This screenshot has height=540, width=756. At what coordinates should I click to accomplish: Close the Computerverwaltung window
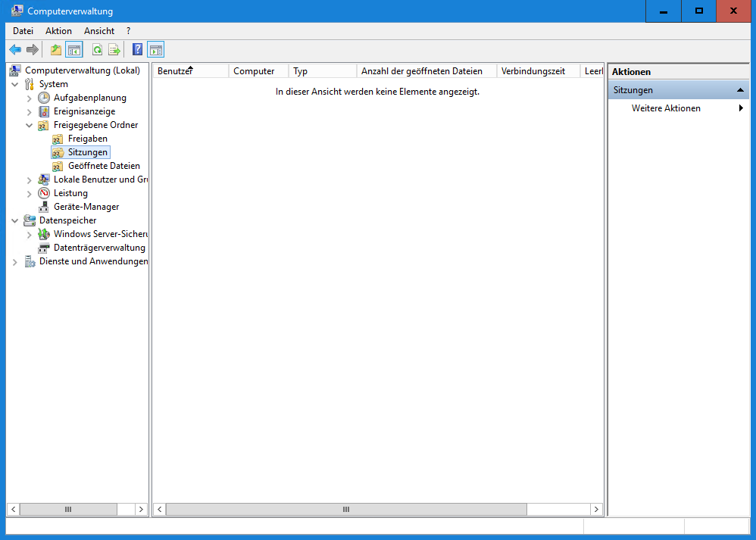[733, 11]
